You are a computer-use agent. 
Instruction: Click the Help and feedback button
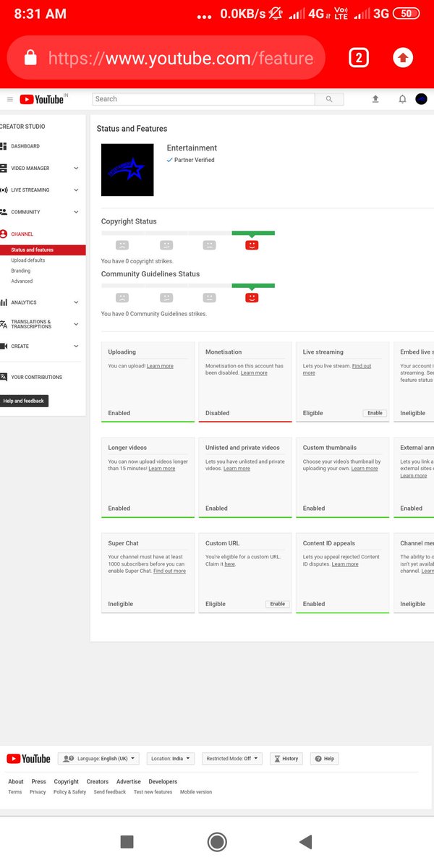pos(24,401)
